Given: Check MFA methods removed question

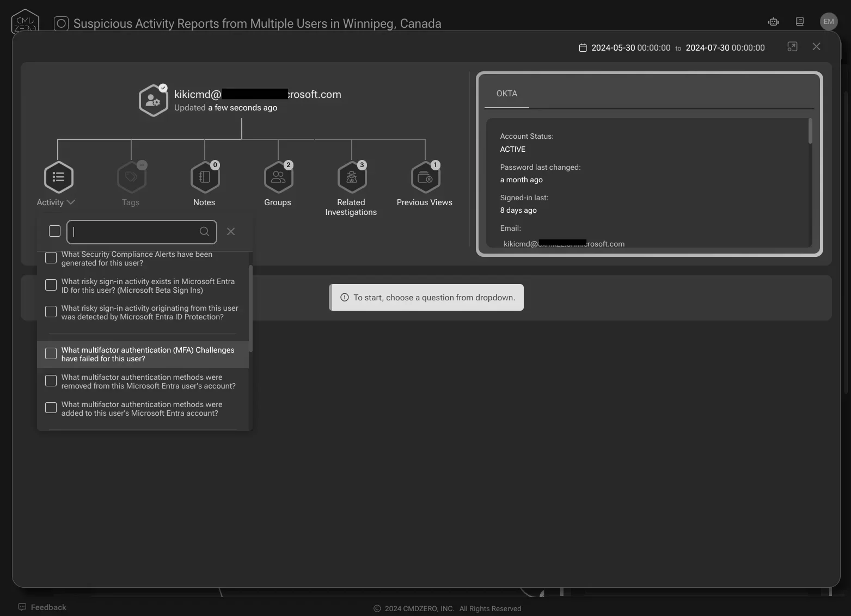Looking at the screenshot, I should pyautogui.click(x=51, y=381).
